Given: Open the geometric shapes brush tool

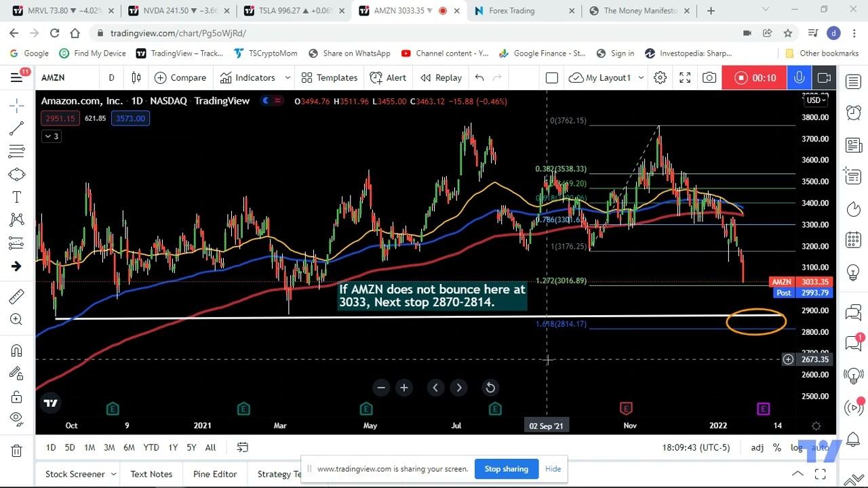Looking at the screenshot, I should [x=17, y=175].
